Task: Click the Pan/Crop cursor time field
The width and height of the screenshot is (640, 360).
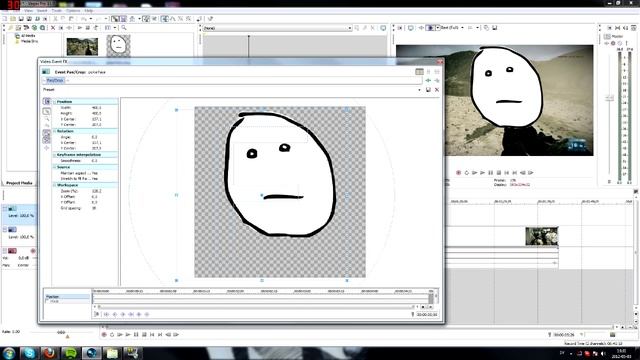Action: pyautogui.click(x=427, y=315)
